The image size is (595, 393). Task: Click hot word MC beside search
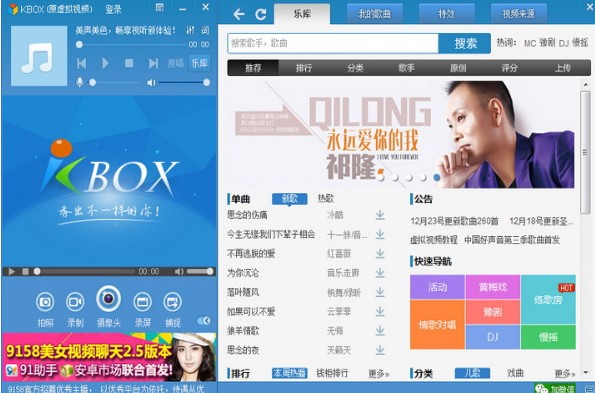coord(530,43)
